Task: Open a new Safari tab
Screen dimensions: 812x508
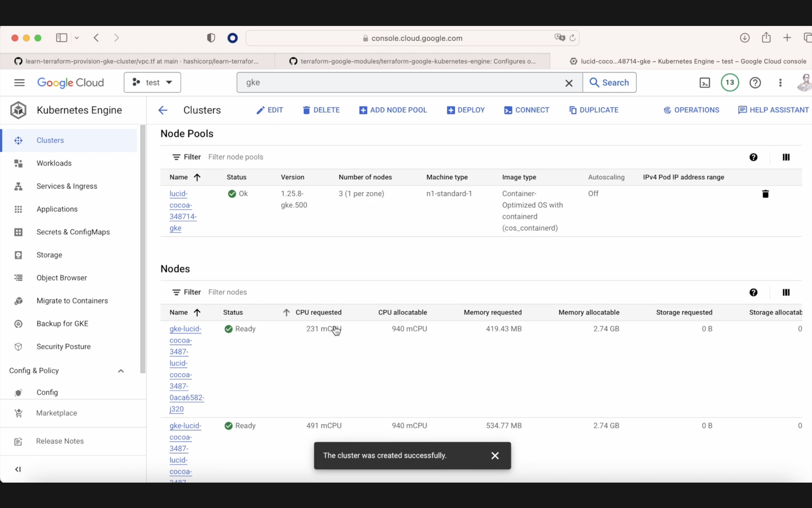Action: (x=787, y=38)
